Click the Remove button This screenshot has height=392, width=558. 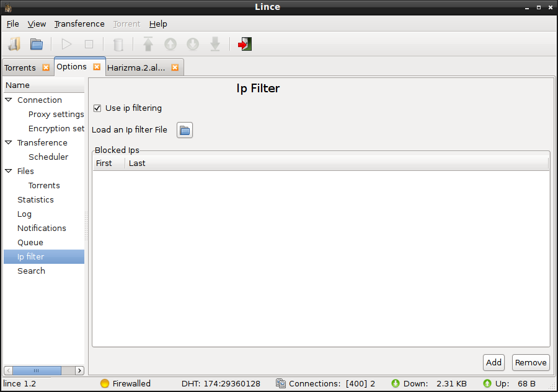(531, 362)
